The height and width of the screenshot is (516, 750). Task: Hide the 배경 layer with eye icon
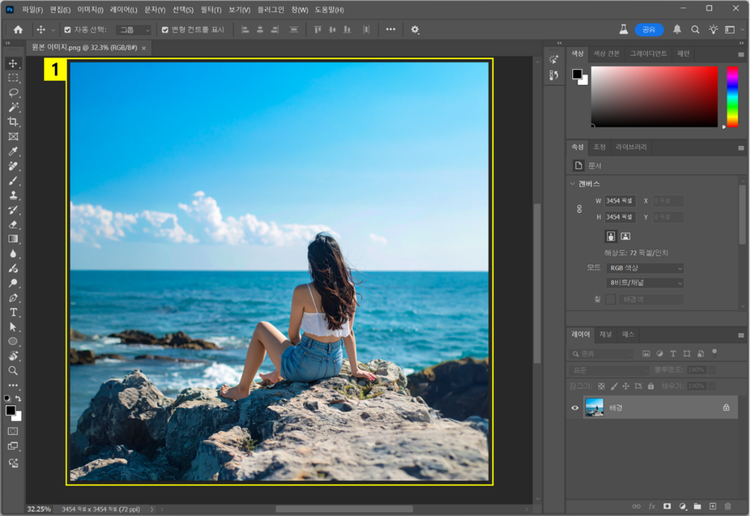575,408
